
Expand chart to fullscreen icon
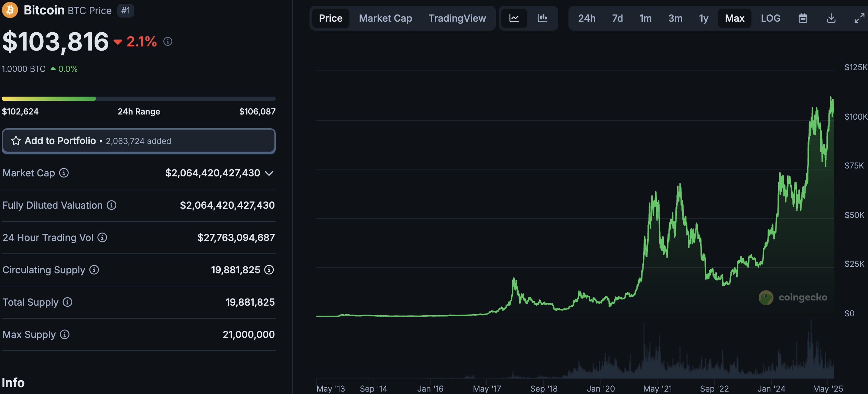point(859,18)
